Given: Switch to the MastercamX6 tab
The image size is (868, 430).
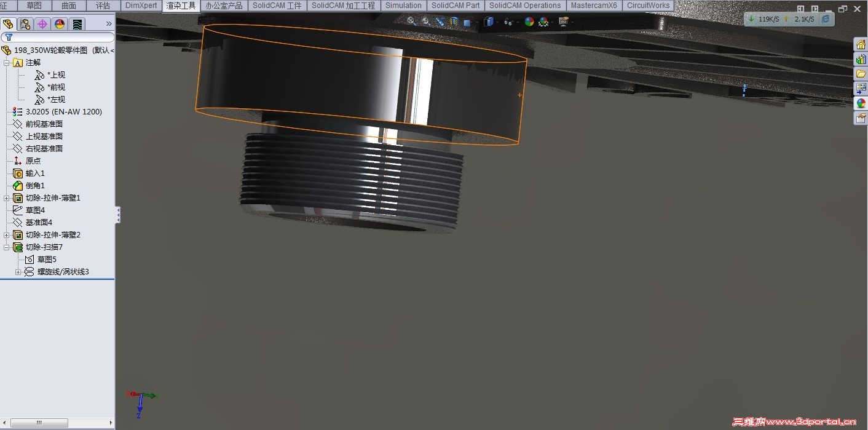Looking at the screenshot, I should coord(594,6).
